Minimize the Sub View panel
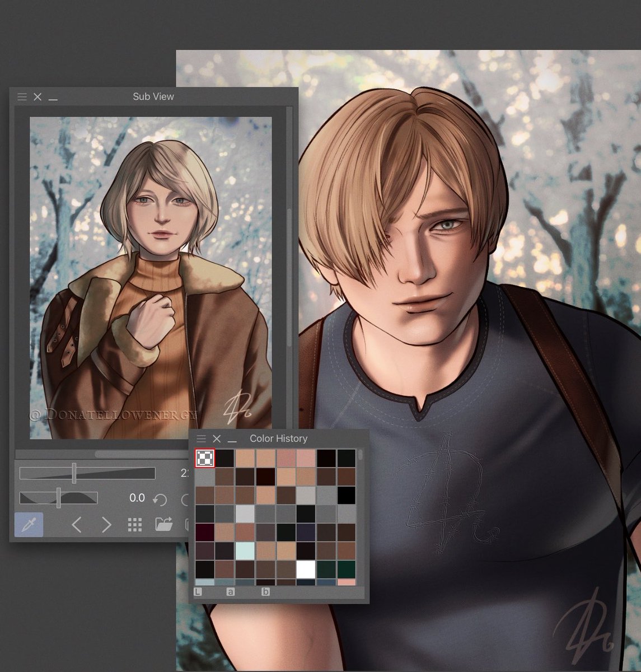 point(53,99)
